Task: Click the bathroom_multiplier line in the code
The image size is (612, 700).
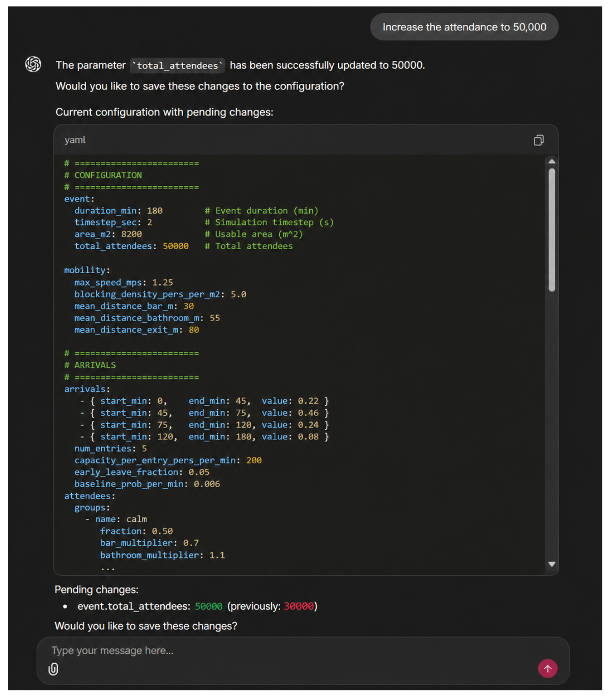Action: coord(162,555)
